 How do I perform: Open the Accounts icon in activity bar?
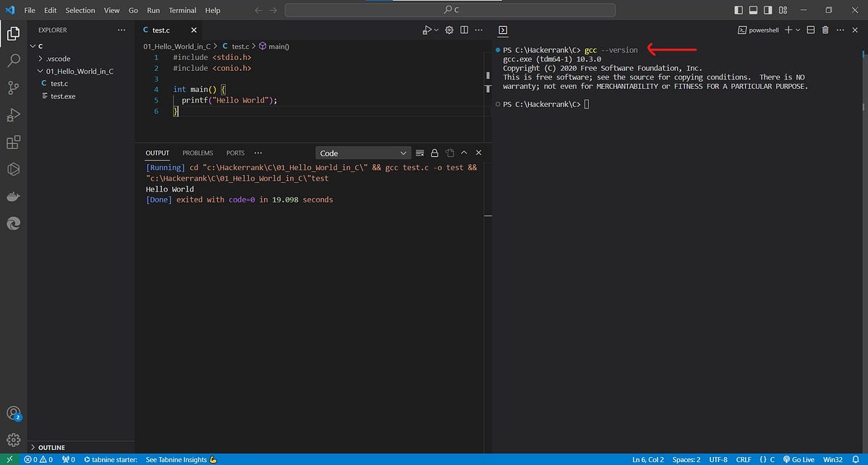pyautogui.click(x=13, y=414)
